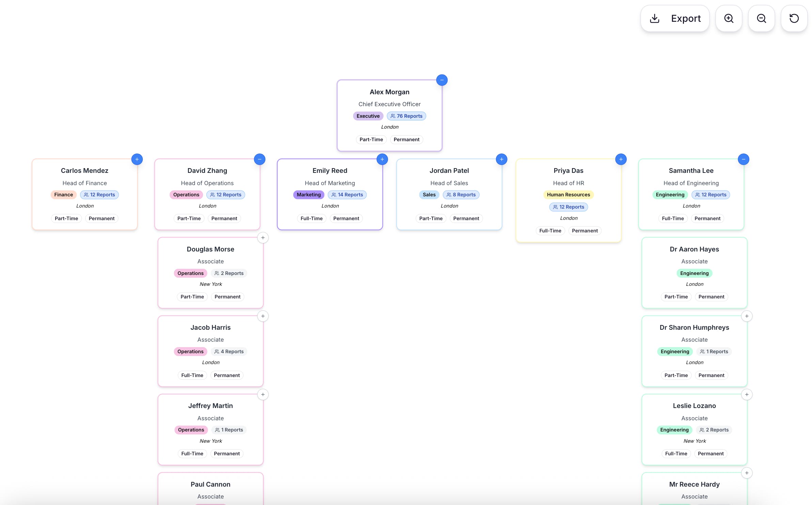Click Priya Das's Permanent tag
This screenshot has height=505, width=812.
(x=585, y=231)
